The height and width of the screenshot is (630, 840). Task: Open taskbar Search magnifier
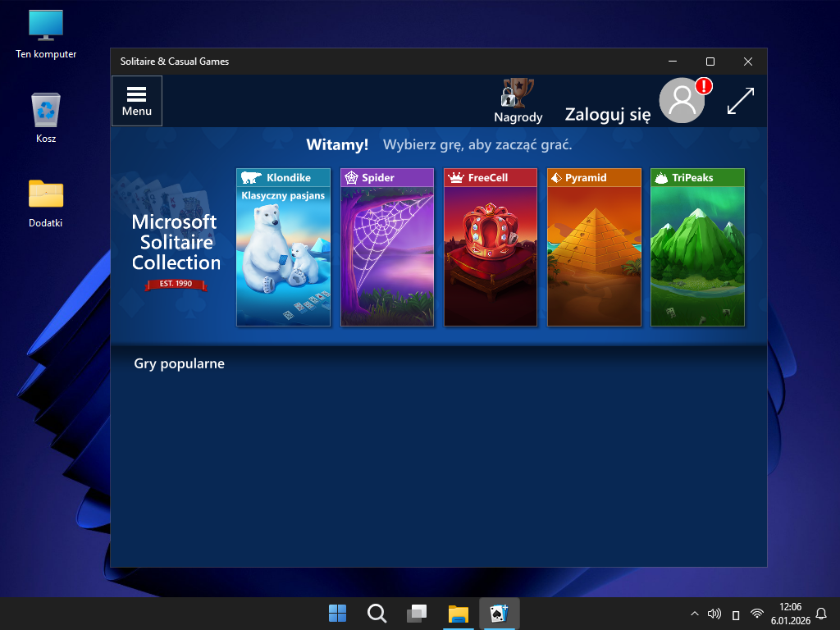click(x=377, y=613)
